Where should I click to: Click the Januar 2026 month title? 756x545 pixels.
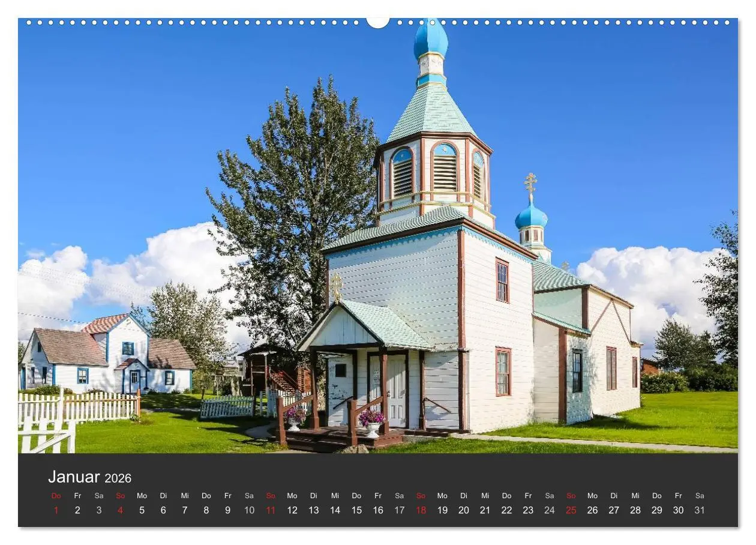click(89, 477)
